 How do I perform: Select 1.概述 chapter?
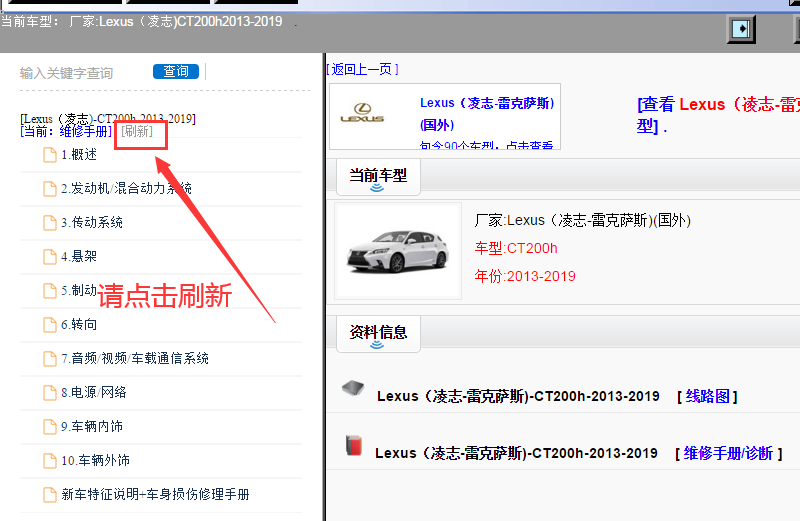pos(79,155)
